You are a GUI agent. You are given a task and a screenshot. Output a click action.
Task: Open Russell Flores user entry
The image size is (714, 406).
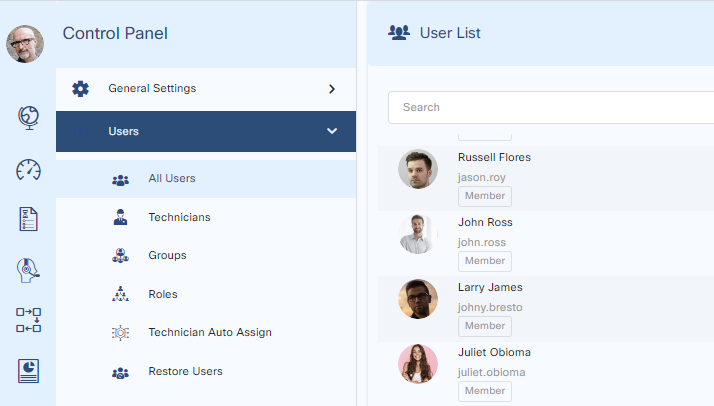[x=494, y=158]
